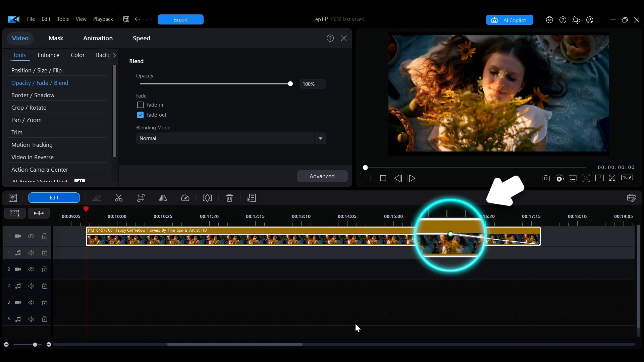
Task: Open the Tools menu
Action: tap(63, 19)
